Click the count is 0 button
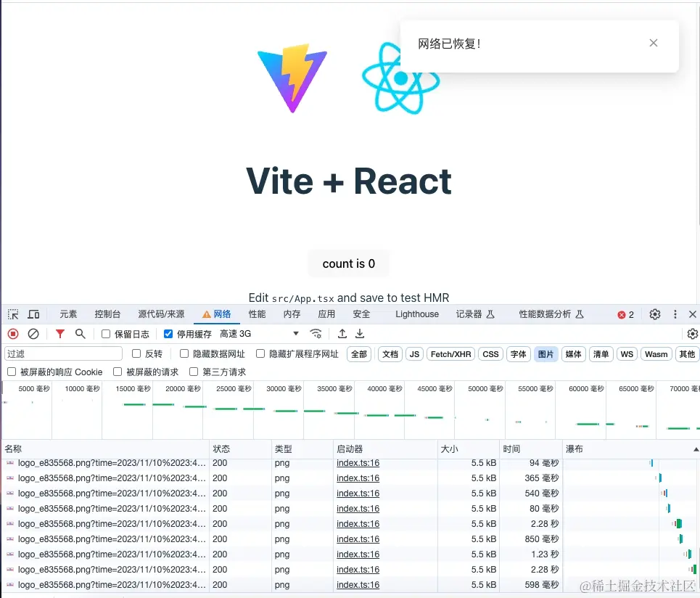This screenshot has height=598, width=700. 349,263
